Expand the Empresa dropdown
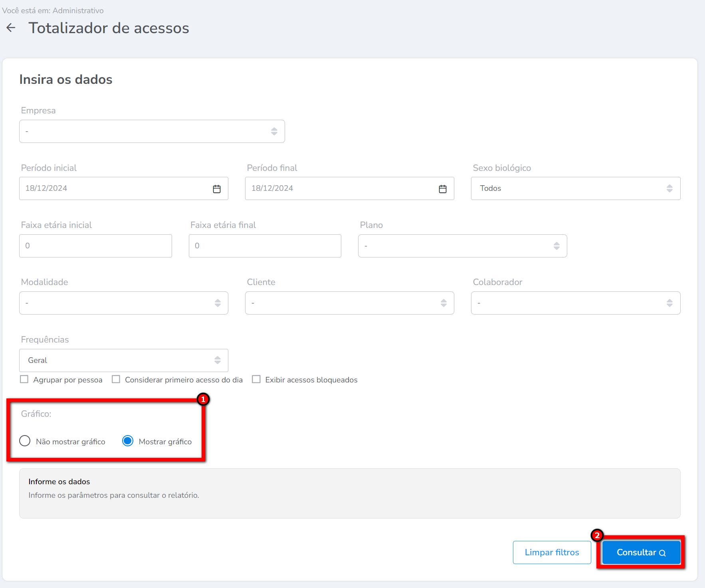The image size is (705, 588). pyautogui.click(x=152, y=131)
